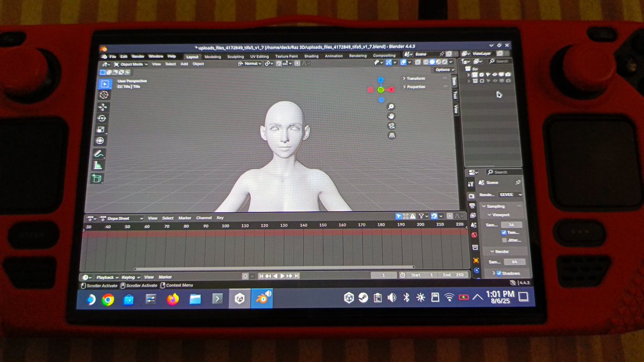The height and width of the screenshot is (362, 644).
Task: Open the File menu
Action: tap(113, 56)
